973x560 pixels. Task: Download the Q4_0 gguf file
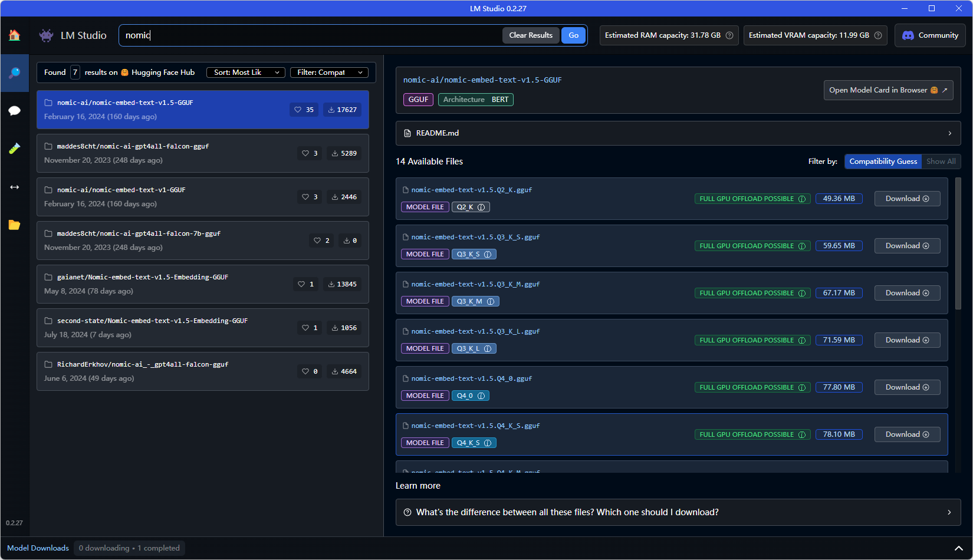[x=907, y=387]
